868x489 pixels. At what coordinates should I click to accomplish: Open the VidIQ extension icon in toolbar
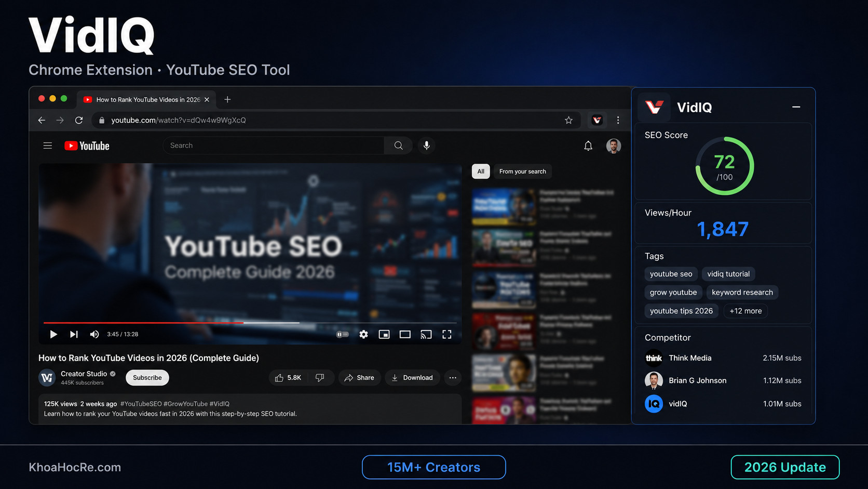[x=597, y=120]
